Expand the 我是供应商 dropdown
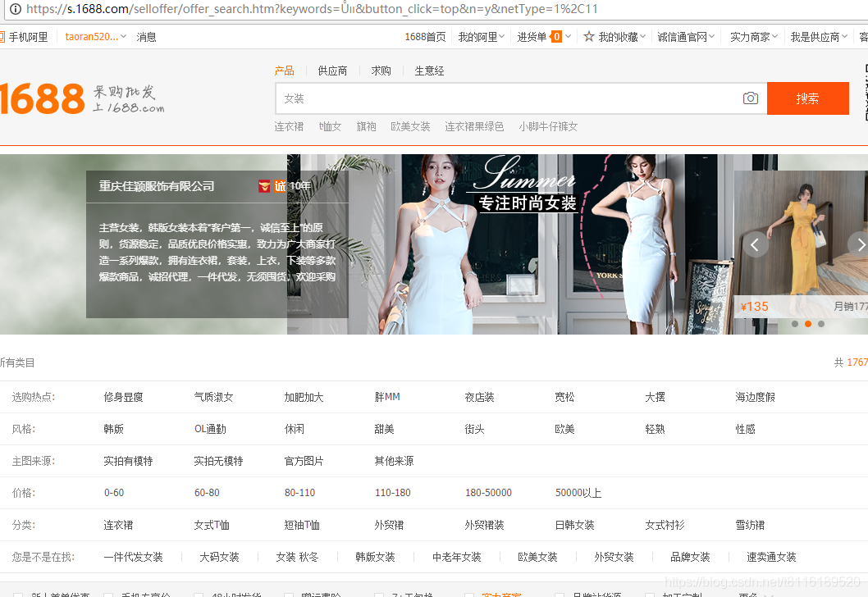This screenshot has width=868, height=597. tap(816, 36)
